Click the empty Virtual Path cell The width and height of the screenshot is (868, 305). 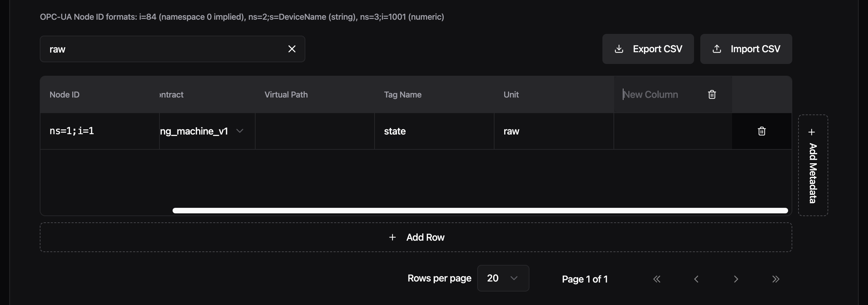coord(315,131)
